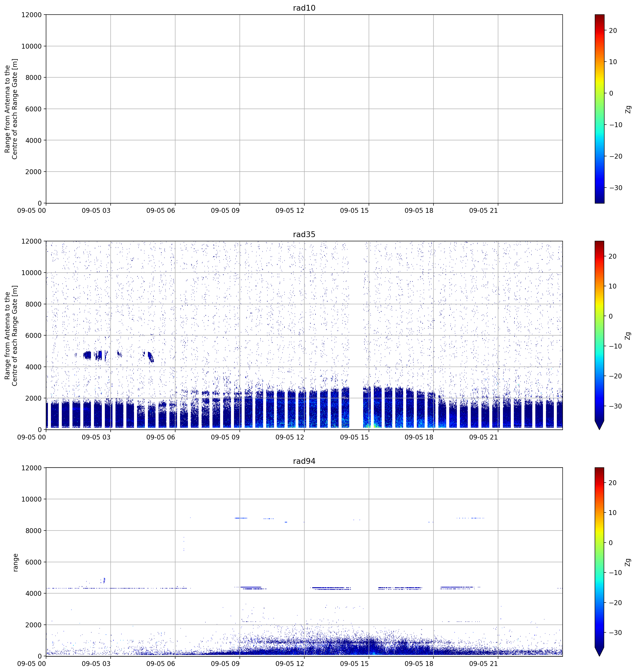636x672 pixels.
Task: Click the rad10 colorbar label 'Zg'
Action: (x=628, y=109)
